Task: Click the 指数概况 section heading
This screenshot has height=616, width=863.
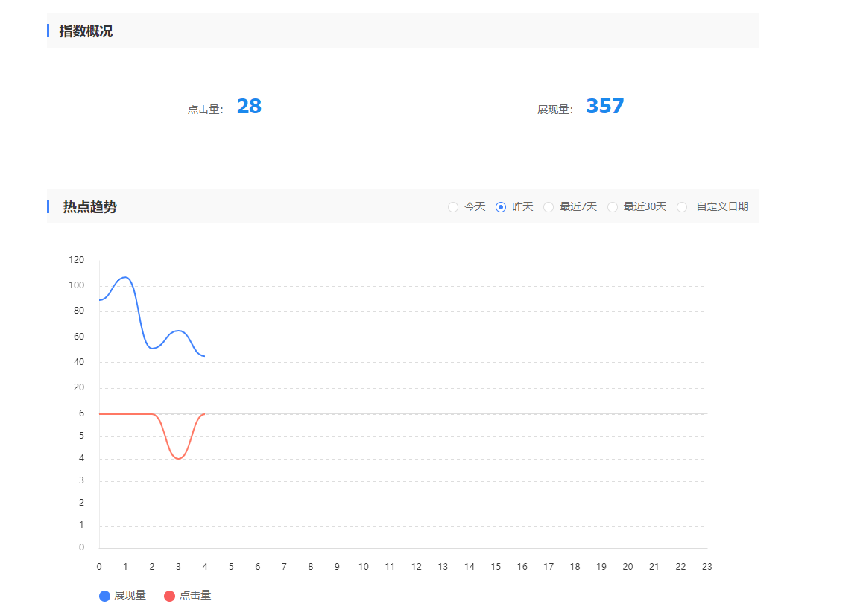Action: 86,31
